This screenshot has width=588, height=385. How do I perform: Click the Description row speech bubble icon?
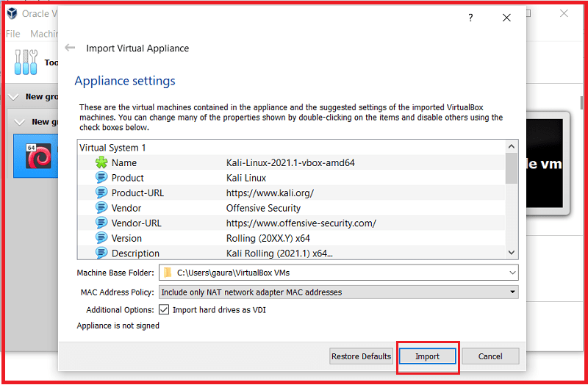tap(101, 253)
